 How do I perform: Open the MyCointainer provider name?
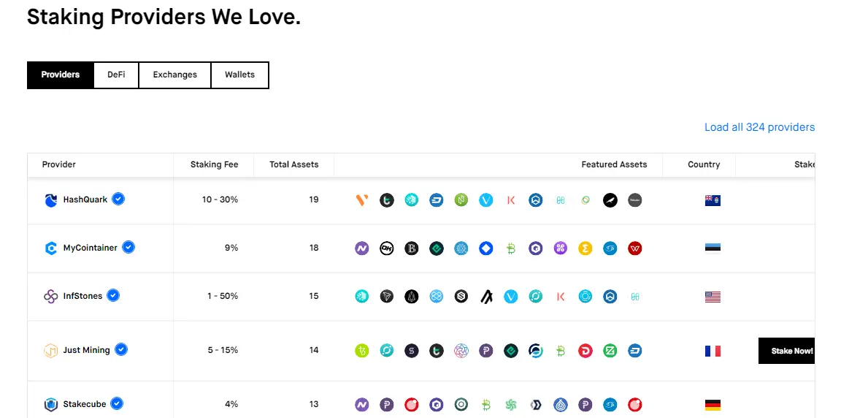[91, 248]
